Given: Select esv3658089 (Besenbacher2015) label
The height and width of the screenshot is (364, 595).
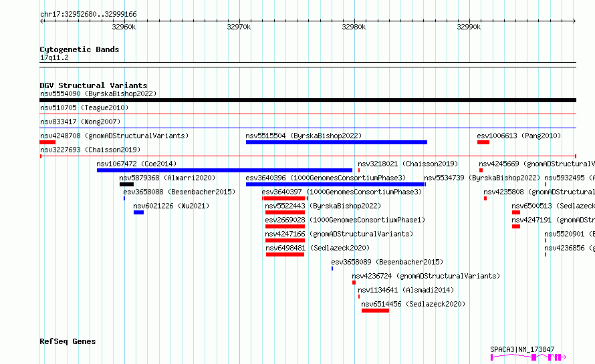Looking at the screenshot, I should [x=387, y=262].
